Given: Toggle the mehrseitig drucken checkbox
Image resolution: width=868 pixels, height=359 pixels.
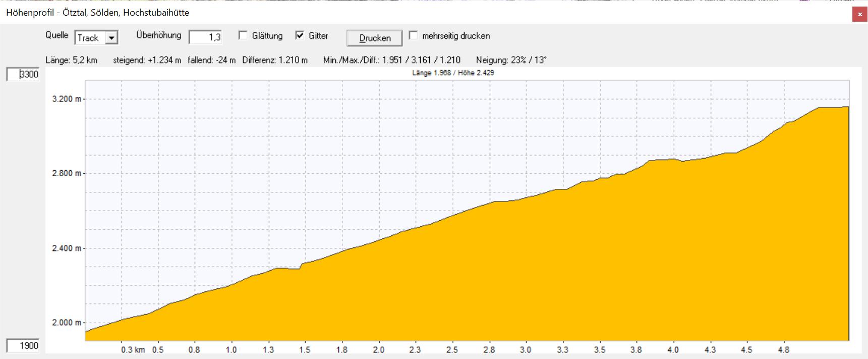Looking at the screenshot, I should (x=414, y=36).
